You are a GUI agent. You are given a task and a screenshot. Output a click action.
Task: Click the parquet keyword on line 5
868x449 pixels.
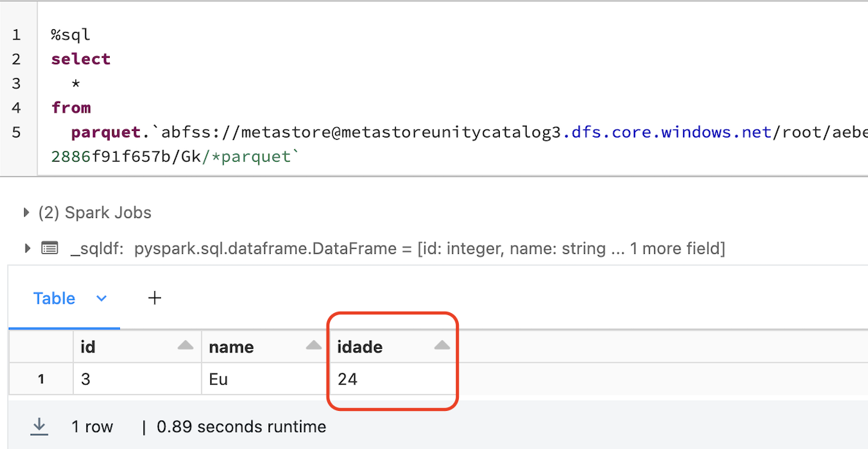(105, 132)
